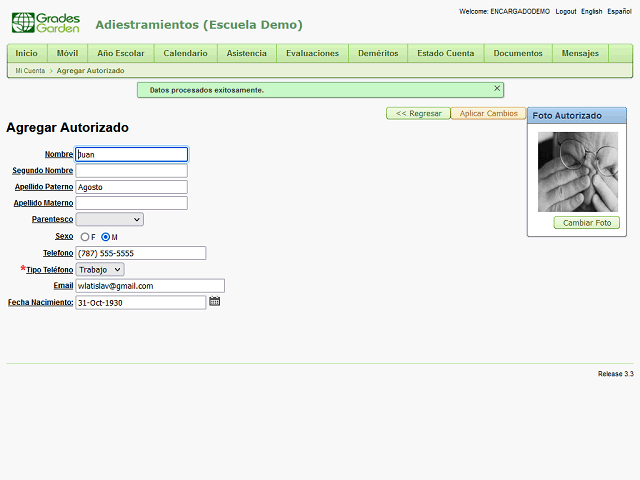The image size is (640, 480).
Task: Select the M sex radio button
Action: click(x=106, y=237)
